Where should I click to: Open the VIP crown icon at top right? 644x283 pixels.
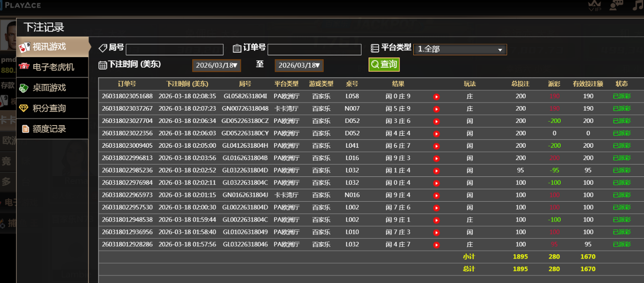tap(594, 4)
